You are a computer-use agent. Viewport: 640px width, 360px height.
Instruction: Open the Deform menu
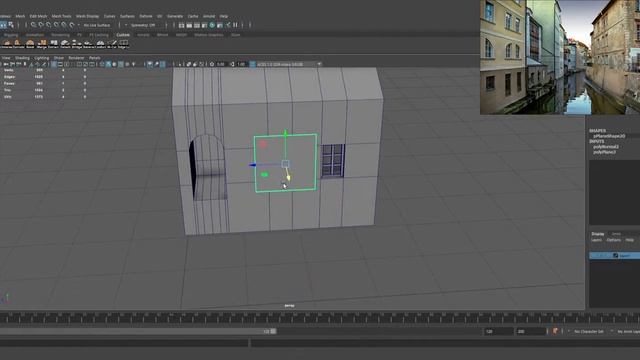[146, 16]
